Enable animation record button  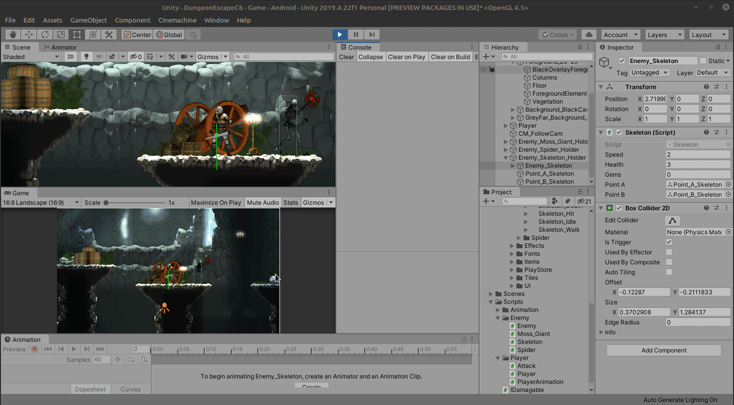34,349
